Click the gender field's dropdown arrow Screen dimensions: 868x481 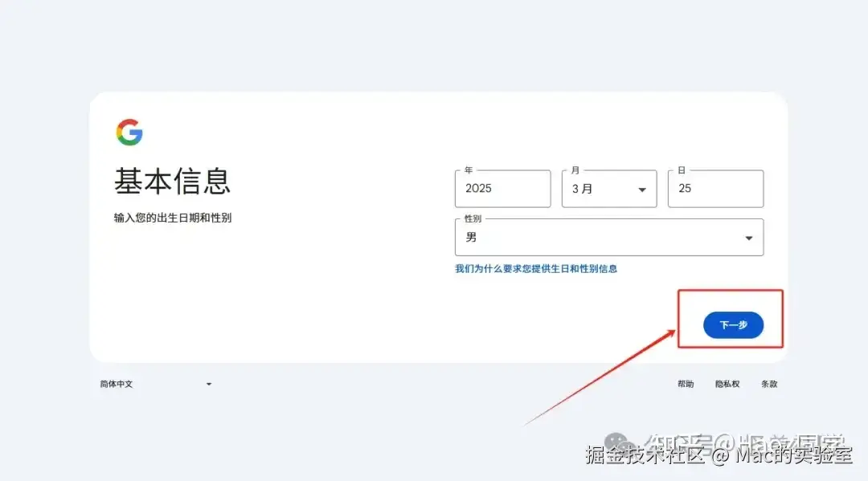(748, 238)
